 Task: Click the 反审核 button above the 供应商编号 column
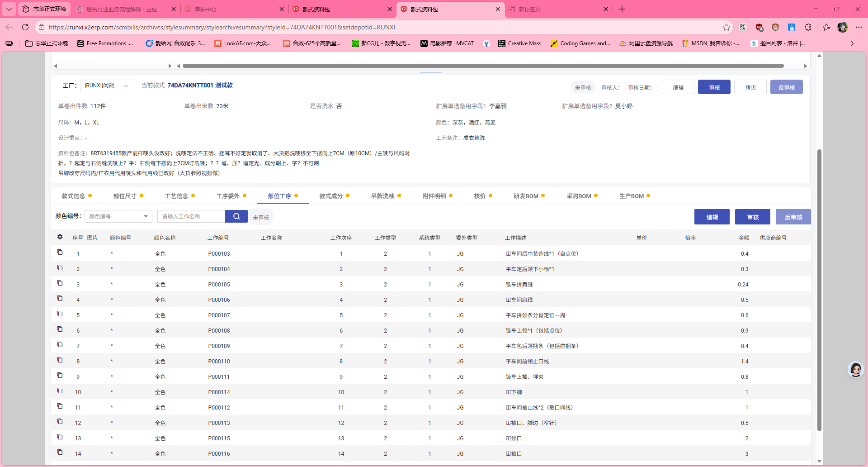coord(793,217)
